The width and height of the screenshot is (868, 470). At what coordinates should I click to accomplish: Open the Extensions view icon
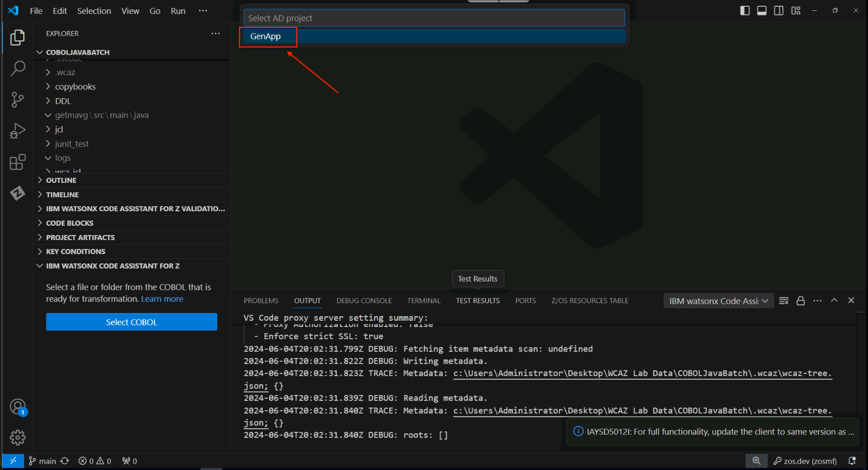click(x=18, y=162)
